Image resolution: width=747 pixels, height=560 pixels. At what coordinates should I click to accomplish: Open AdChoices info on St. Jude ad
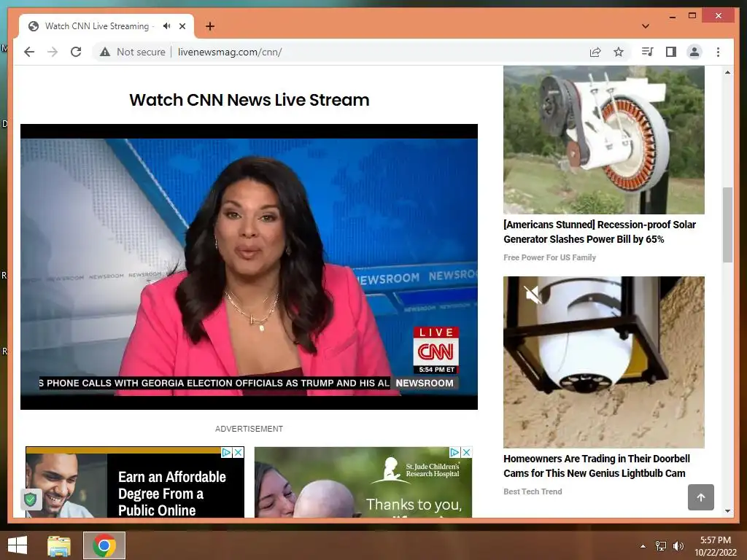click(x=455, y=452)
